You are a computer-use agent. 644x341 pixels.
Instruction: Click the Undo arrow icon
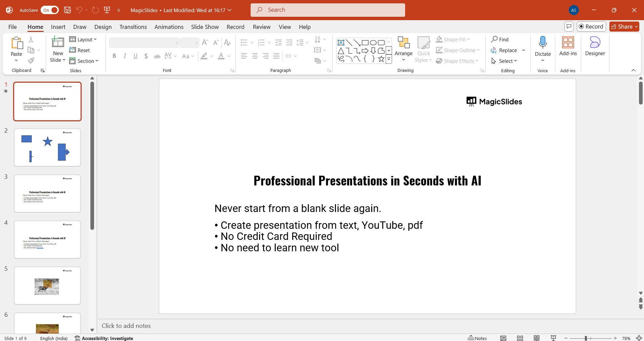point(79,10)
